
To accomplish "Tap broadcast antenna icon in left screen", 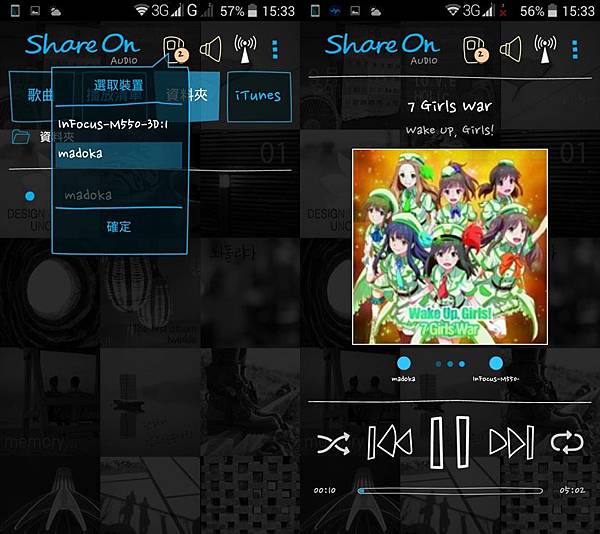I will 245,49.
